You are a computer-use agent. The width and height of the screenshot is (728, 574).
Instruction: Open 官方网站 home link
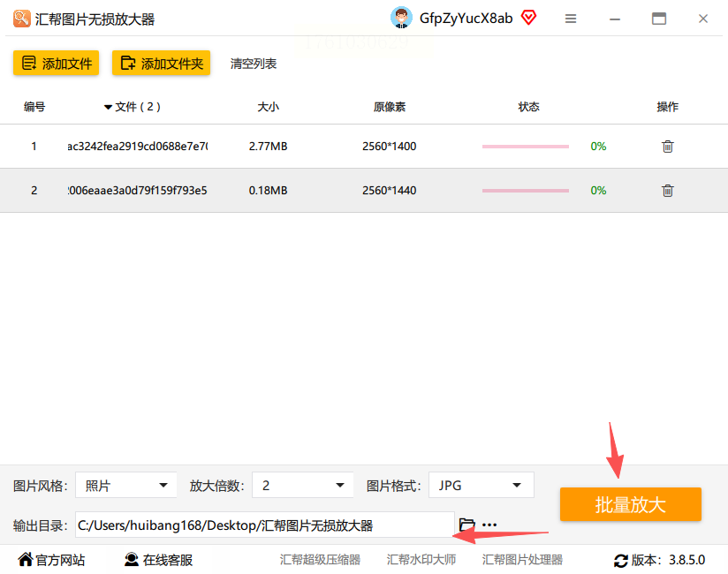(51, 560)
